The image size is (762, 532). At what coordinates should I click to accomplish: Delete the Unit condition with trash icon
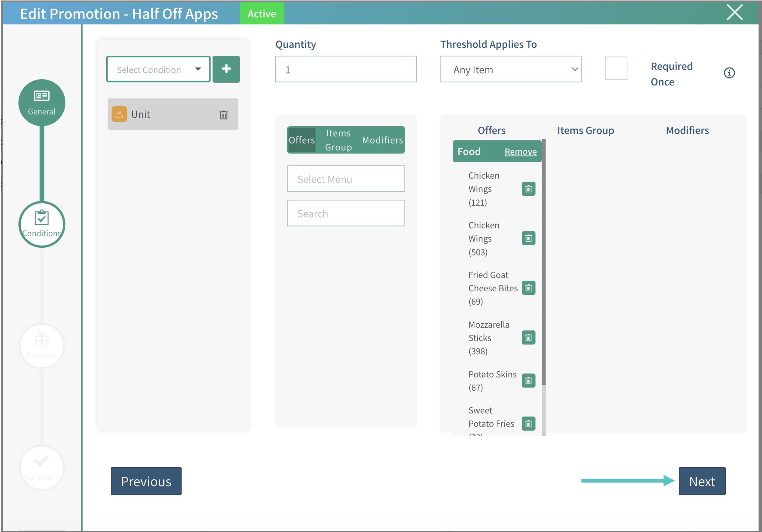point(223,114)
